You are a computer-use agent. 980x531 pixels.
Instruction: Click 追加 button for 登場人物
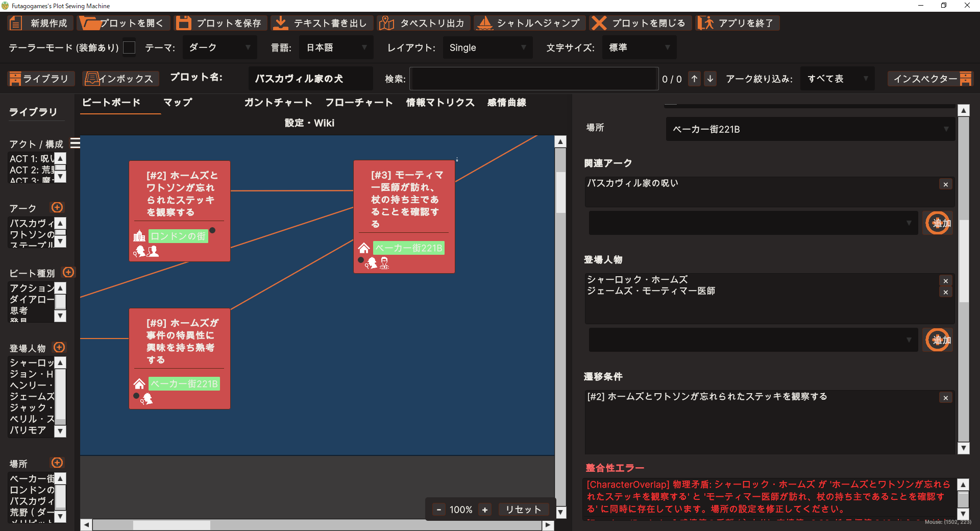tap(938, 340)
